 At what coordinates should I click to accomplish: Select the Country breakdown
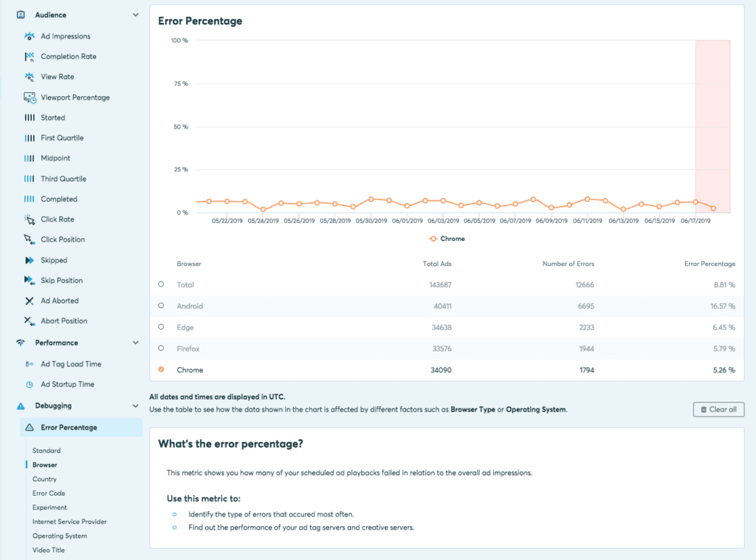44,479
